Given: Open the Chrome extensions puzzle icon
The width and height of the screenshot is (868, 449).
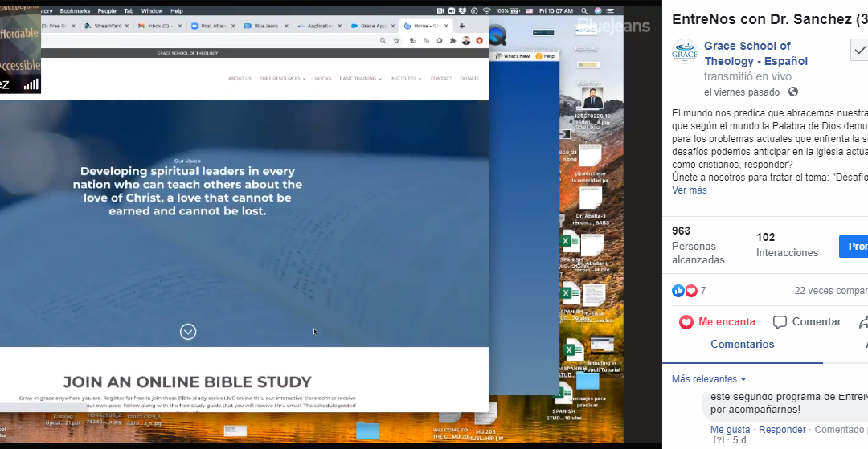Looking at the screenshot, I should [x=452, y=40].
